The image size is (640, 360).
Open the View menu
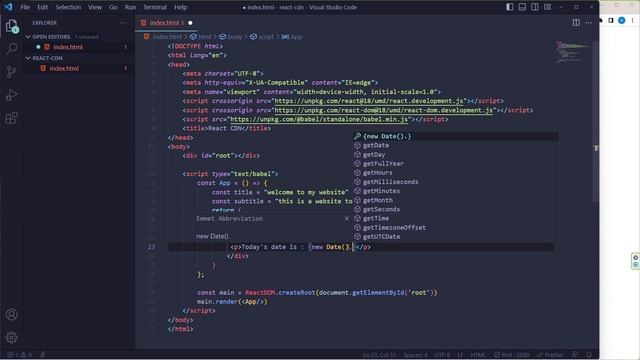tap(95, 7)
